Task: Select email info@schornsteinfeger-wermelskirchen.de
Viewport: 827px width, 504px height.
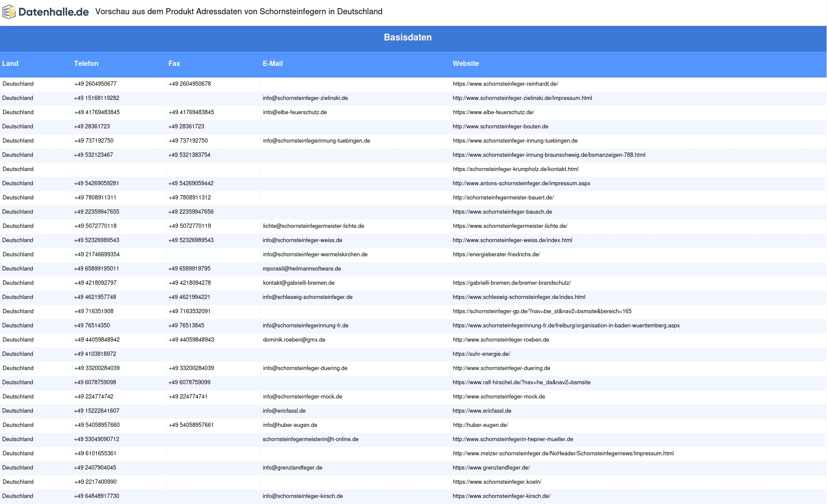Action: (315, 255)
